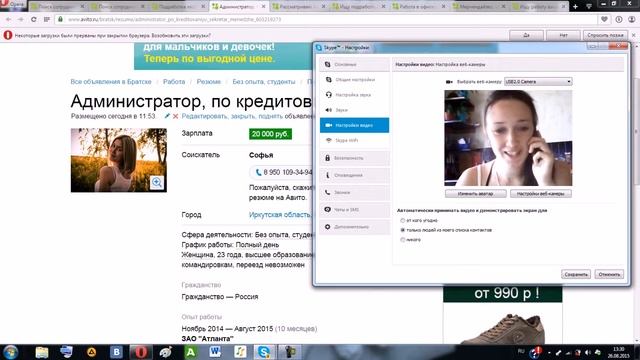Open 'Все объявления в Братске' breadcrumb link
640x360 pixels.
coord(111,82)
